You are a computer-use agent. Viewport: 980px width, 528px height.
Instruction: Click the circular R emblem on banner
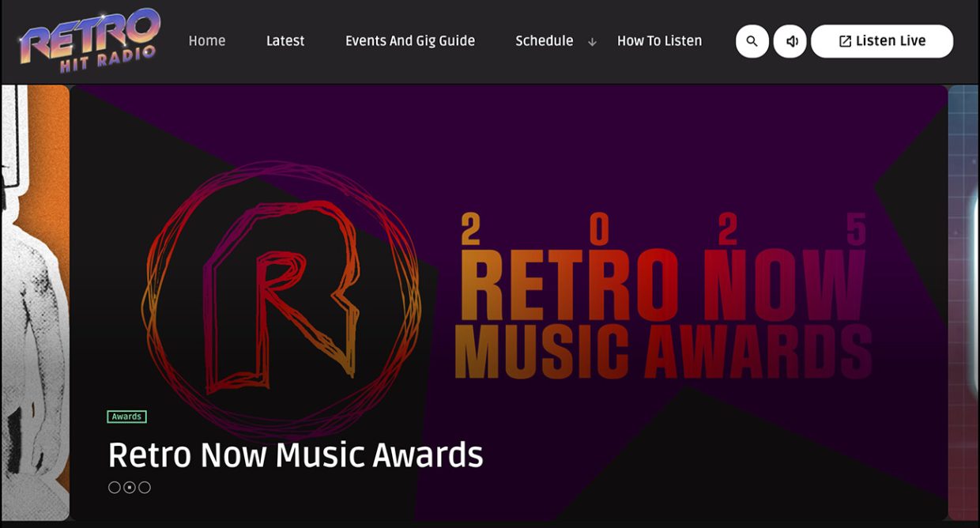coord(281,300)
